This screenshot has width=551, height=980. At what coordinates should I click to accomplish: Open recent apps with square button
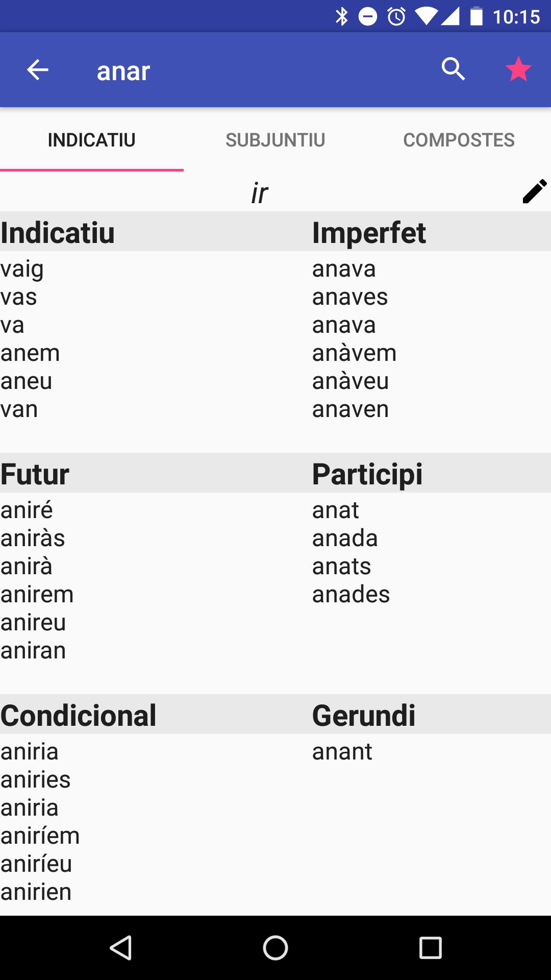coord(430,948)
